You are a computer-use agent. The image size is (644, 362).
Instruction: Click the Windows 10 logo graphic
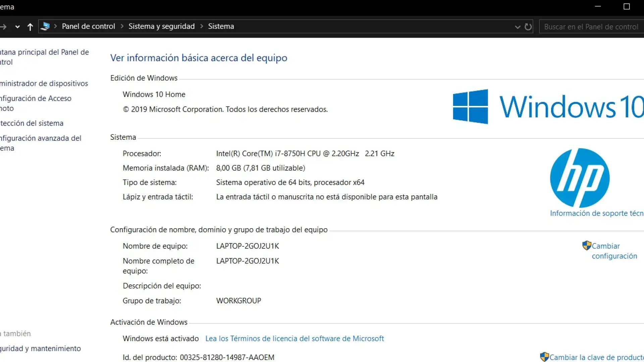(x=470, y=107)
